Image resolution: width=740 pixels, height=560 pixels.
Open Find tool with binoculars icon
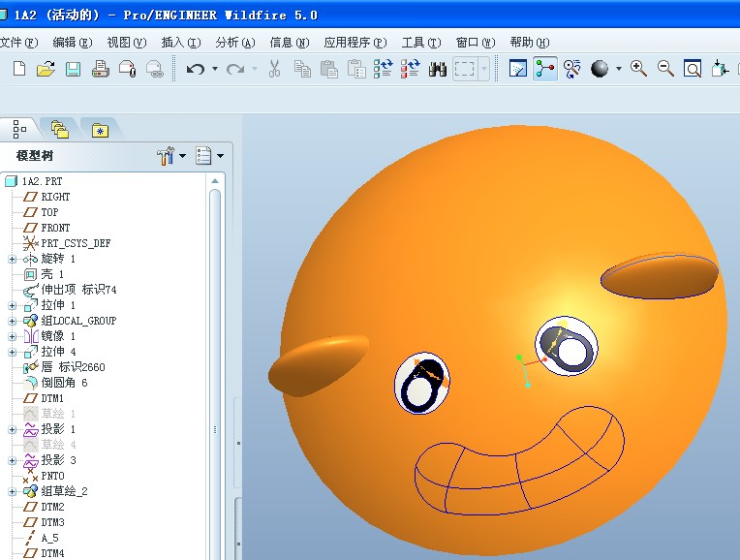tap(438, 70)
